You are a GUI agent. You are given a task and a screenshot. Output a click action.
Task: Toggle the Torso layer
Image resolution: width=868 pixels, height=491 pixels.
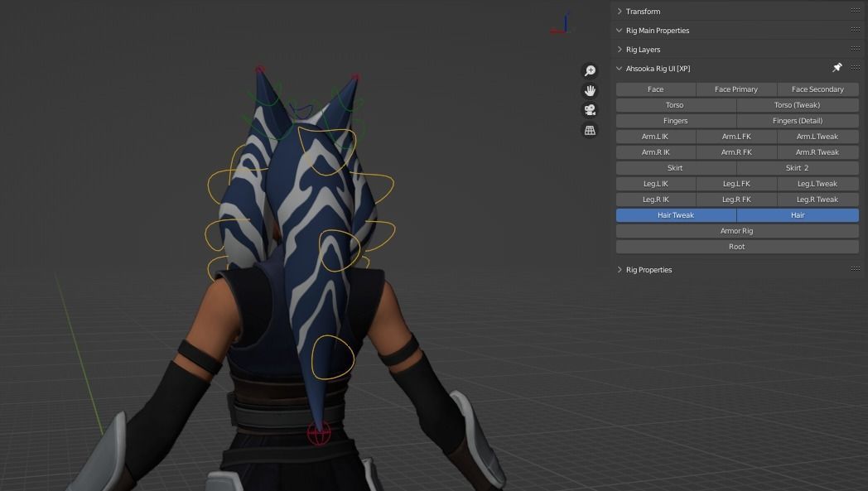click(x=675, y=105)
